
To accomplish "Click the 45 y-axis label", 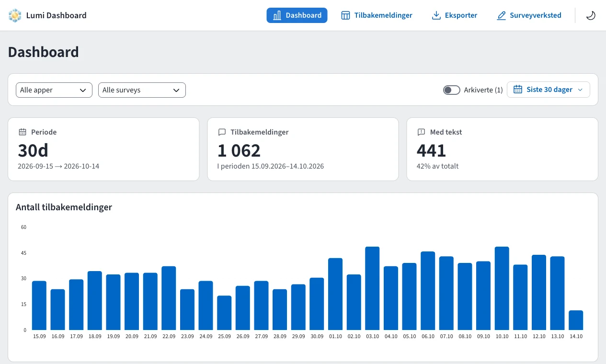I will (x=23, y=253).
